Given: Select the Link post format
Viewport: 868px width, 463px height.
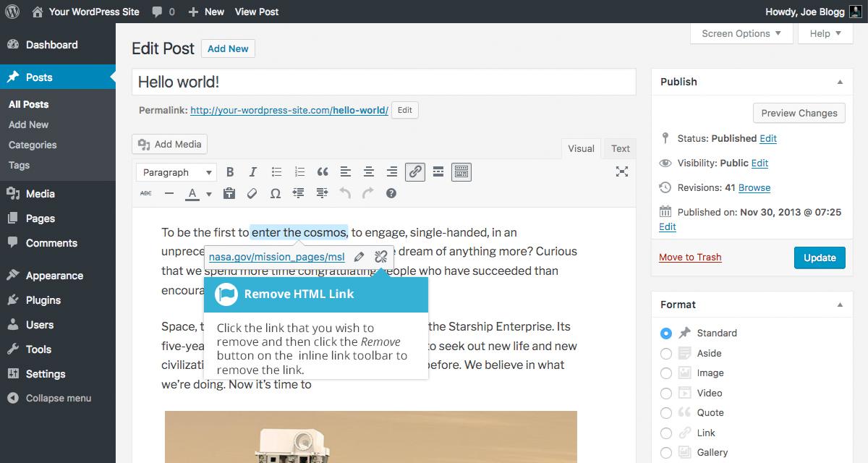Looking at the screenshot, I should point(665,433).
